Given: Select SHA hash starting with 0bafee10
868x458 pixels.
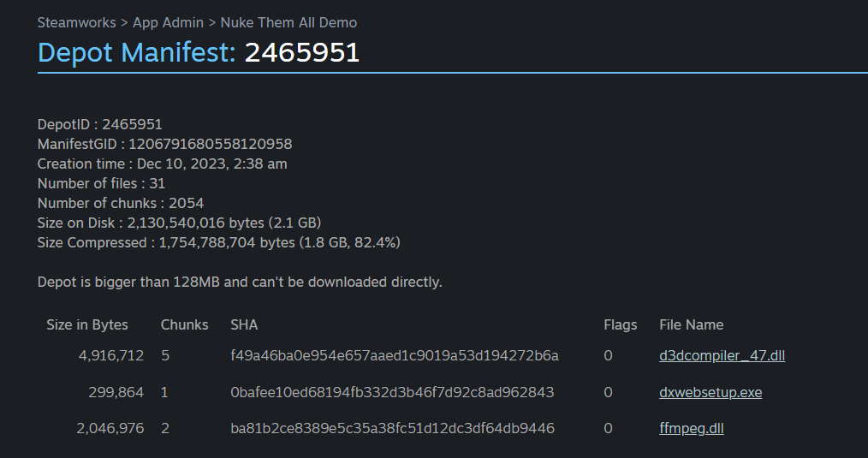Looking at the screenshot, I should tap(392, 392).
